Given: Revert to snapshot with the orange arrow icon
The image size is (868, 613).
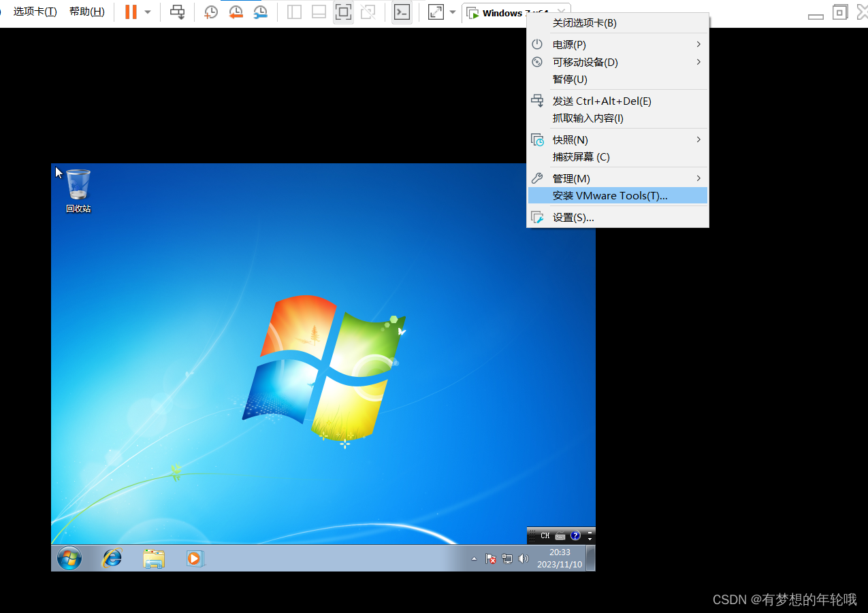Looking at the screenshot, I should (236, 12).
